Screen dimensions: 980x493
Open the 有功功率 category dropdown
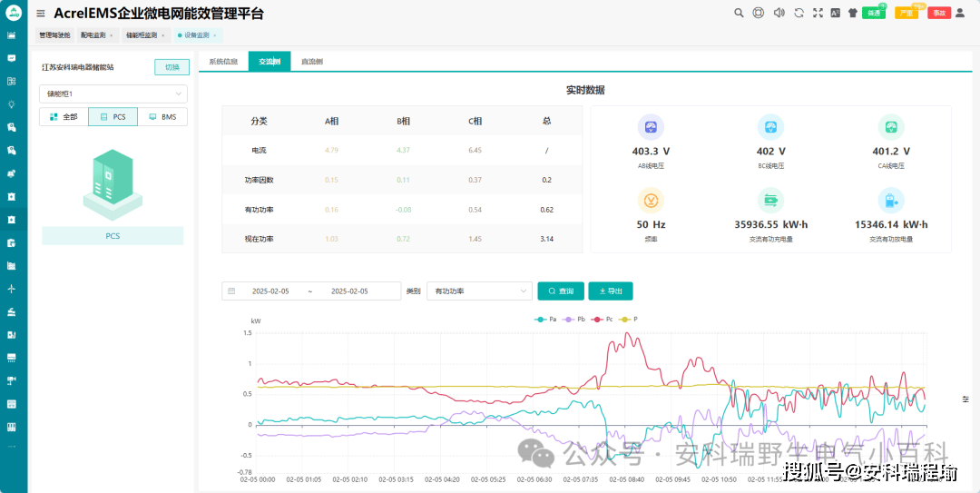tap(479, 291)
